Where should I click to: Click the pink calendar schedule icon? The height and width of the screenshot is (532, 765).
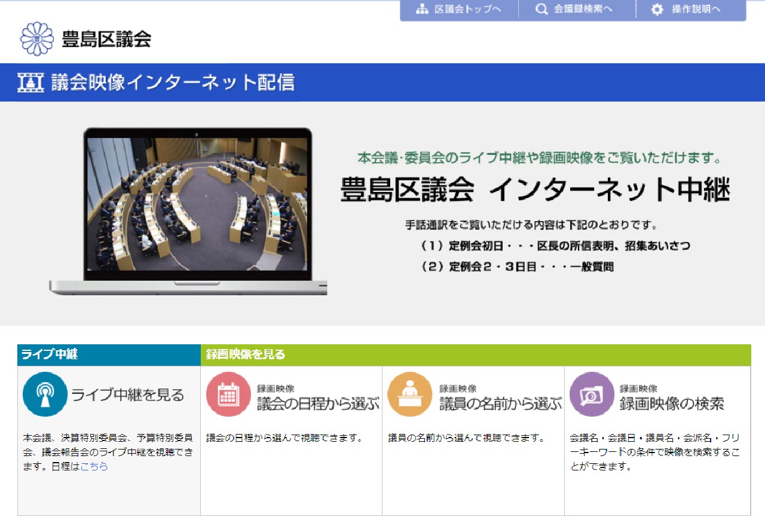(x=228, y=395)
